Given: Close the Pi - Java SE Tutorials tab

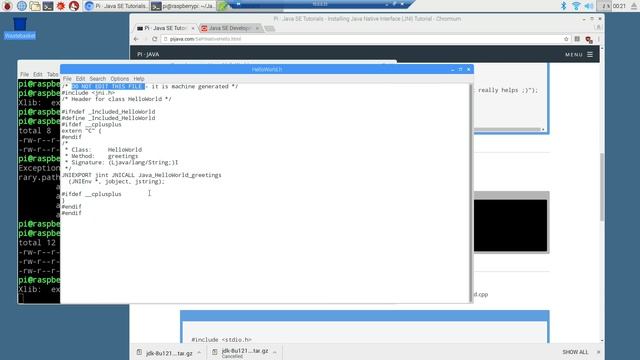Looking at the screenshot, I should 193,28.
